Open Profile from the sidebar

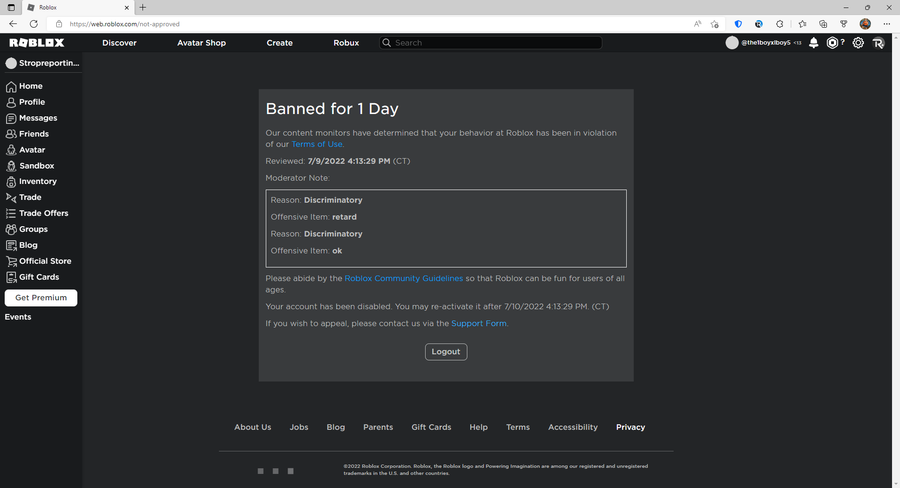25,102
